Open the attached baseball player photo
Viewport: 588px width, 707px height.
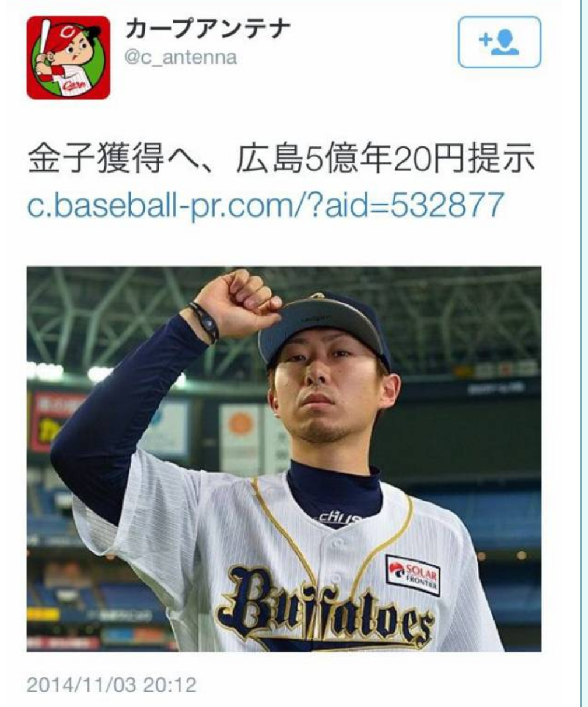pos(284,459)
